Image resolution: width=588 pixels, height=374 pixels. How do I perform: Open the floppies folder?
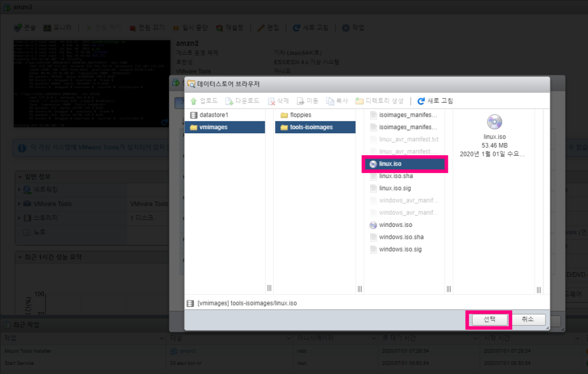pyautogui.click(x=315, y=115)
